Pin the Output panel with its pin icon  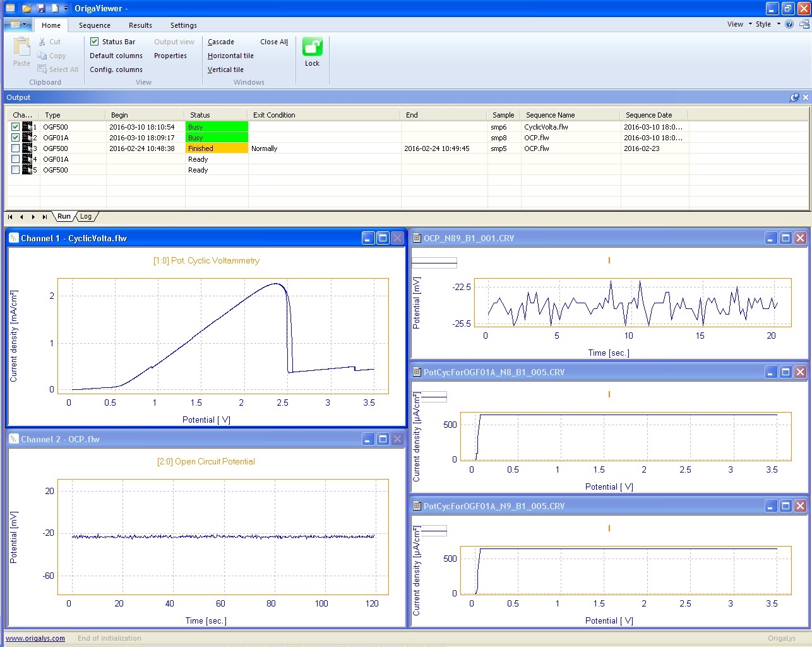coord(794,97)
